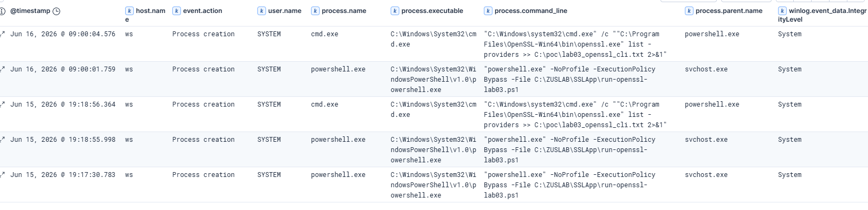Click System integrity level in 19:17:30.783 row
Screen dimensions: 868x210
(x=789, y=175)
